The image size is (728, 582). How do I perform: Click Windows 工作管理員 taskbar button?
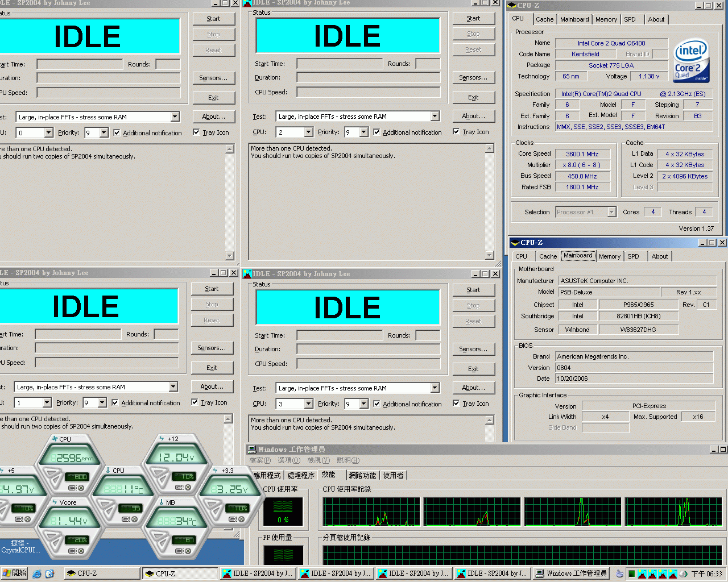(x=571, y=573)
